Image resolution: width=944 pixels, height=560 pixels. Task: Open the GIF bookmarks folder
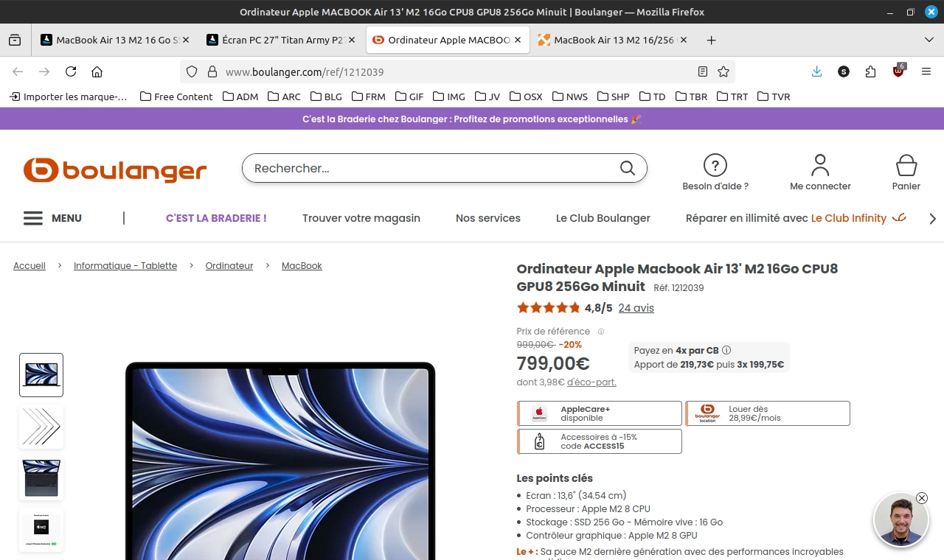tap(409, 97)
